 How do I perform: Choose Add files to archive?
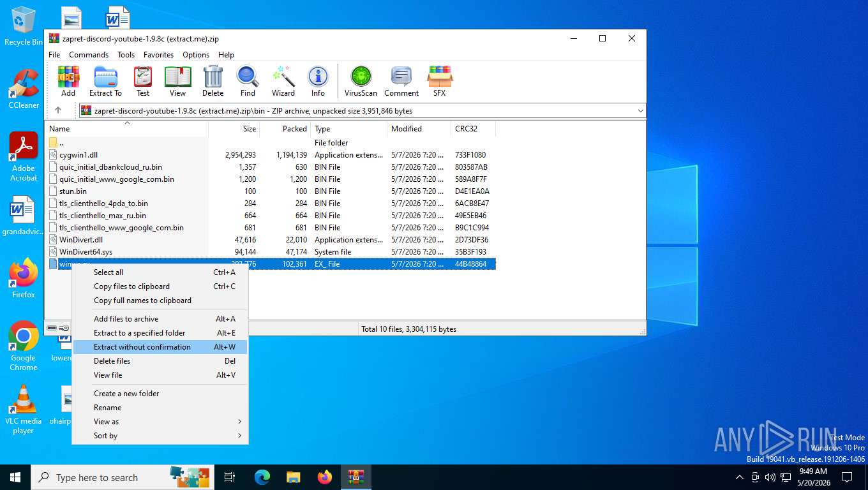(160, 319)
